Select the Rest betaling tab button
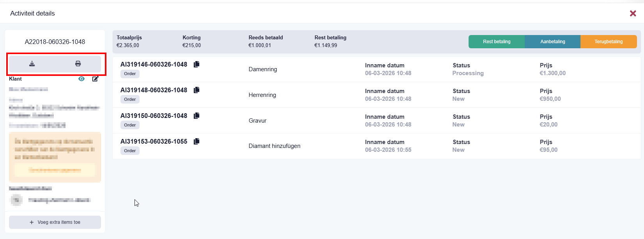The image size is (644, 239). click(x=496, y=42)
